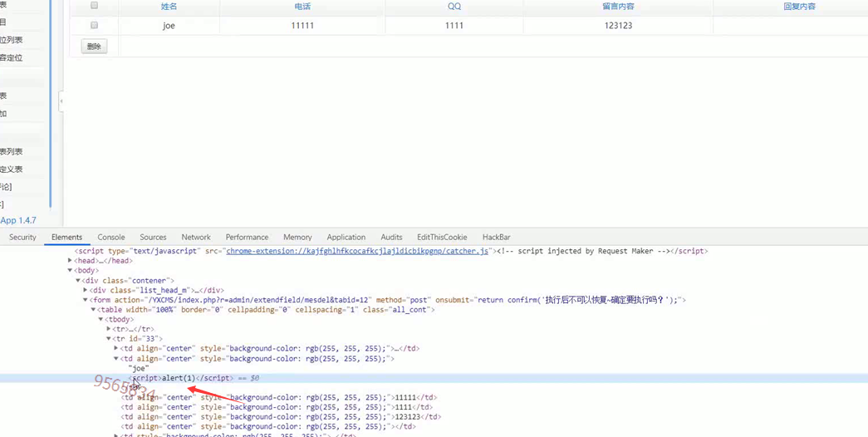Click the App 1.4.7 version text
Screen dimensions: 868x437
pos(18,220)
